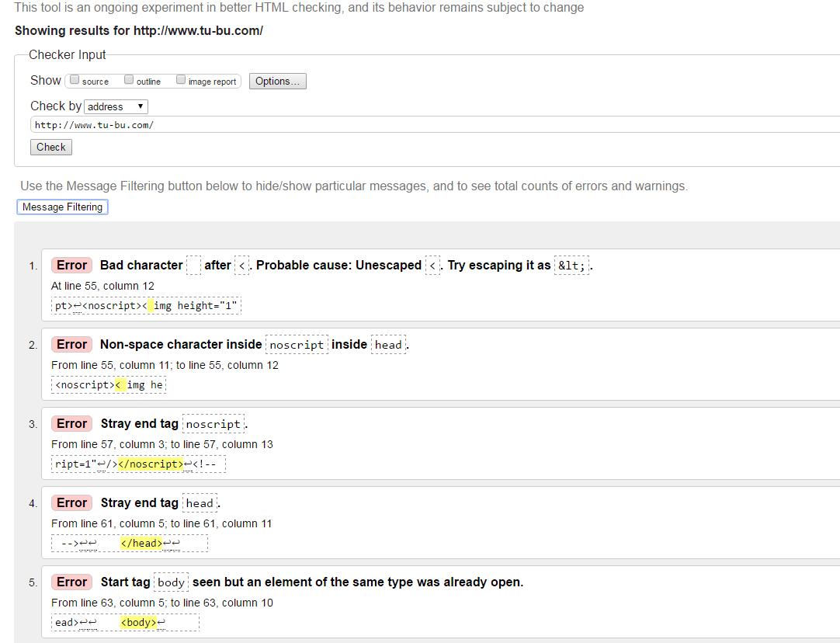
Task: Click the Error badge on message 3
Action: pyautogui.click(x=71, y=424)
